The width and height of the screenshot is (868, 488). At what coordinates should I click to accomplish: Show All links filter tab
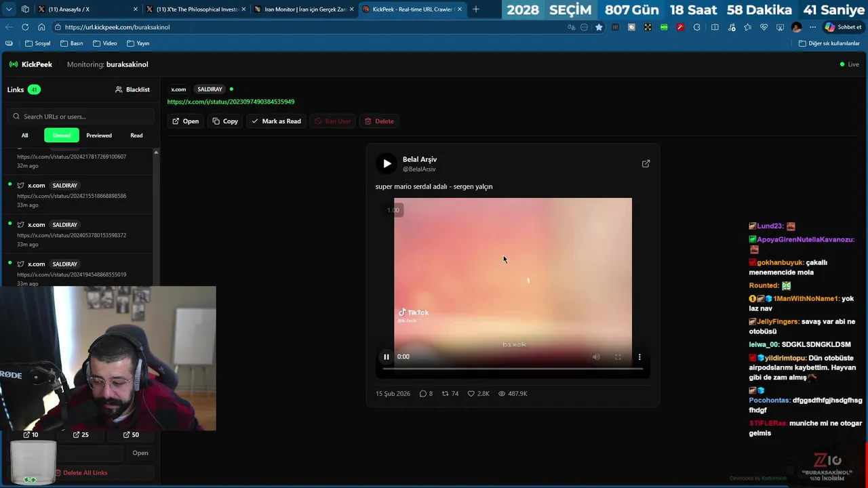[24, 136]
